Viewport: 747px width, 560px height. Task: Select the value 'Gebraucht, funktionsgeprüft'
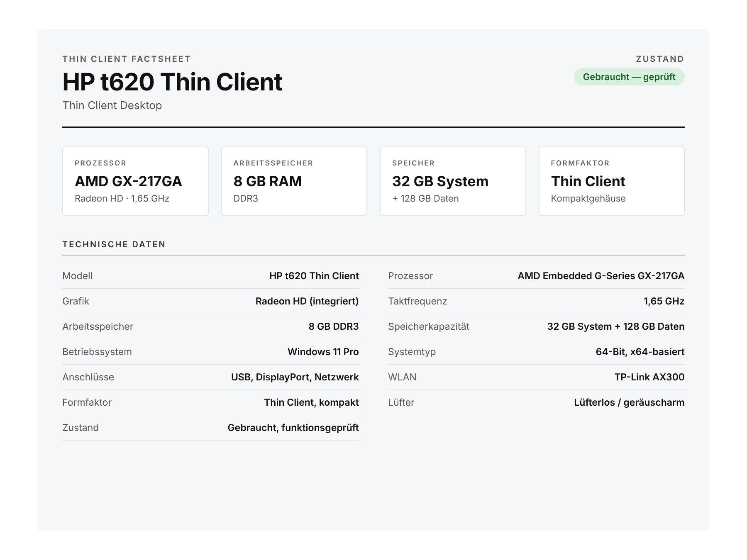(x=293, y=428)
